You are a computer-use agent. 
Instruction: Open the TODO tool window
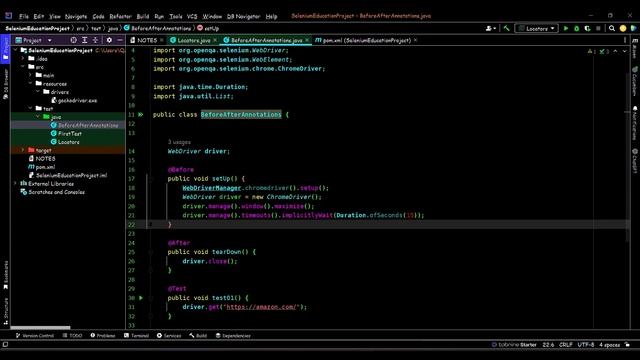pos(72,336)
